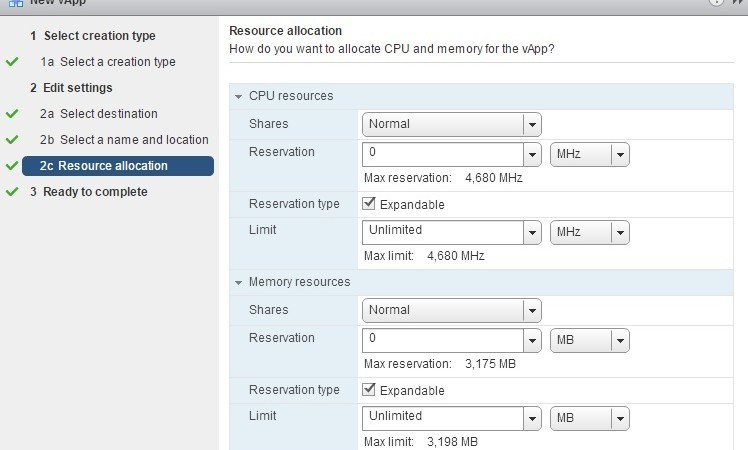Open the CPU Reservation MHz unit dropdown
The height and width of the screenshot is (450, 748).
click(590, 155)
